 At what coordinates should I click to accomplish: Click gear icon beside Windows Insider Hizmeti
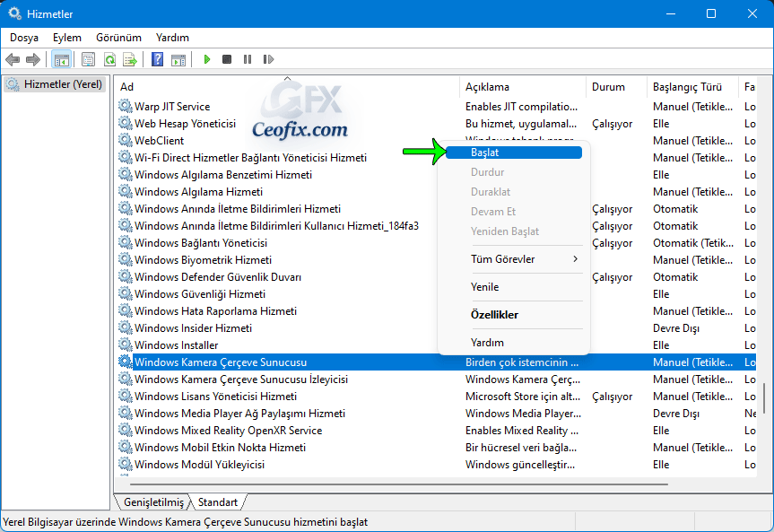pos(126,328)
